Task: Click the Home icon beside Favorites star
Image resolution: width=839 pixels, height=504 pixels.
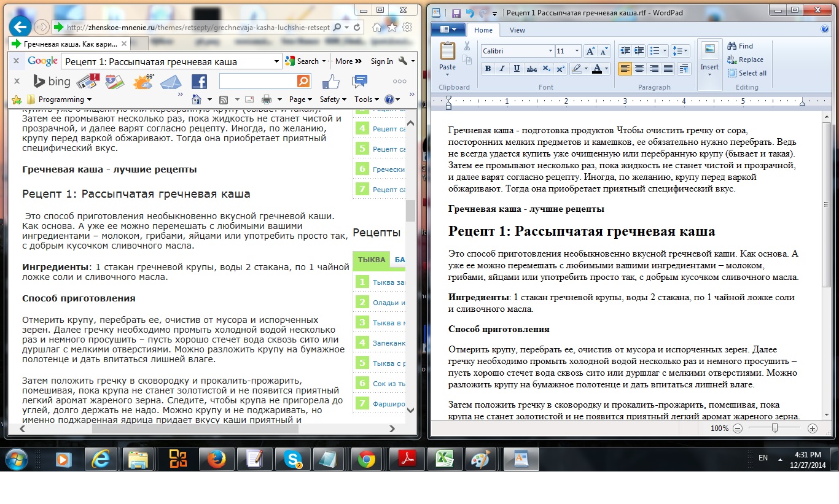Action: pos(377,28)
